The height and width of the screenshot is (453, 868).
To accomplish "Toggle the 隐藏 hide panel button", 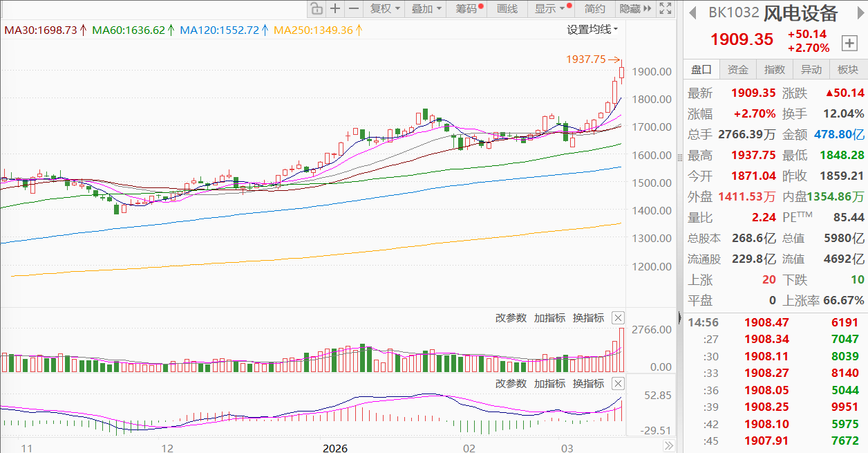I will (634, 9).
